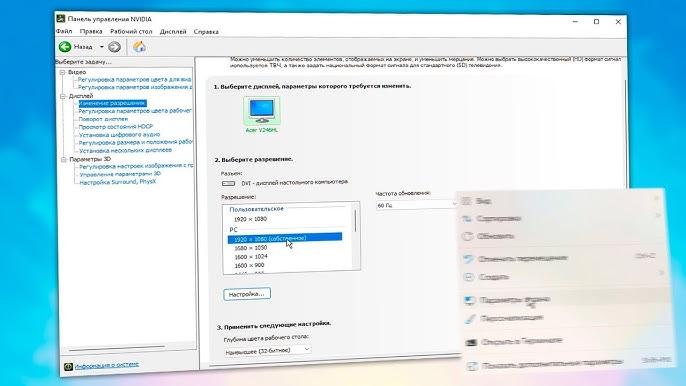
Task: Click the Home house icon in toolbar
Action: pos(140,47)
